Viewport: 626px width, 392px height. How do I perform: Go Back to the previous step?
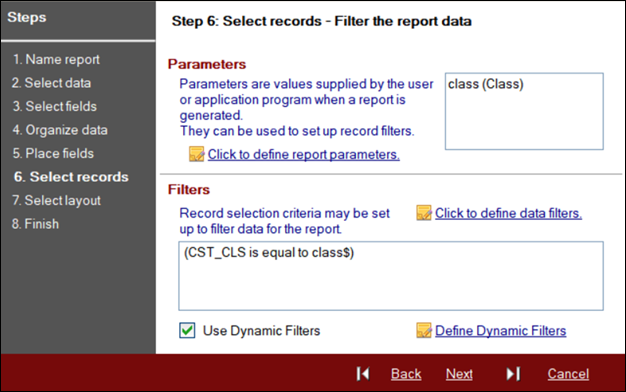(406, 374)
